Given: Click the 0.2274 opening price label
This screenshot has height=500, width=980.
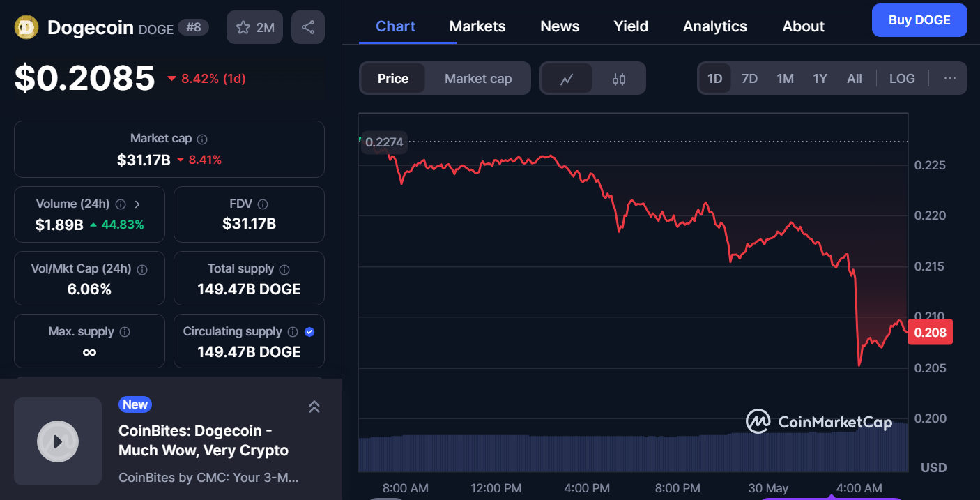Looking at the screenshot, I should point(384,142).
